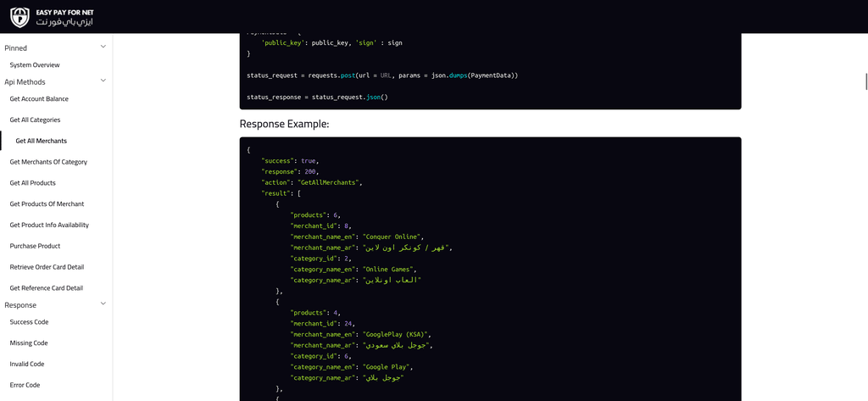Open Invalid Code response page

(27, 365)
